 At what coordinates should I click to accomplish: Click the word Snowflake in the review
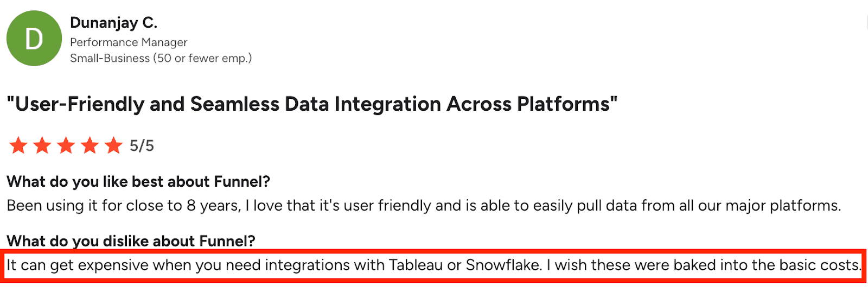[503, 265]
